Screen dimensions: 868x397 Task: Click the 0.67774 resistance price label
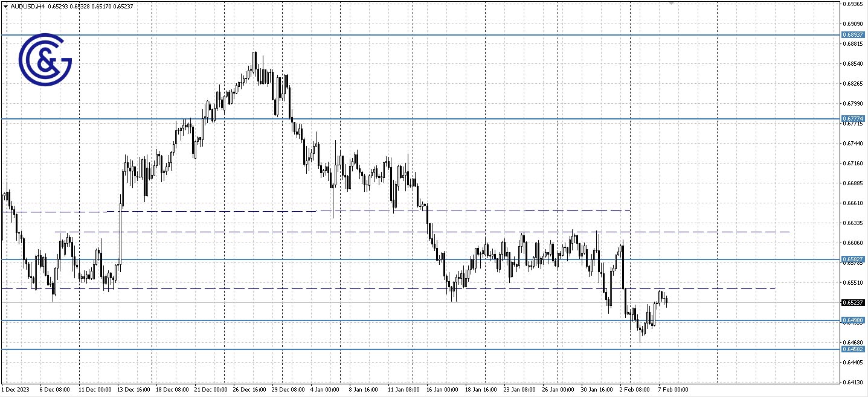(x=852, y=117)
